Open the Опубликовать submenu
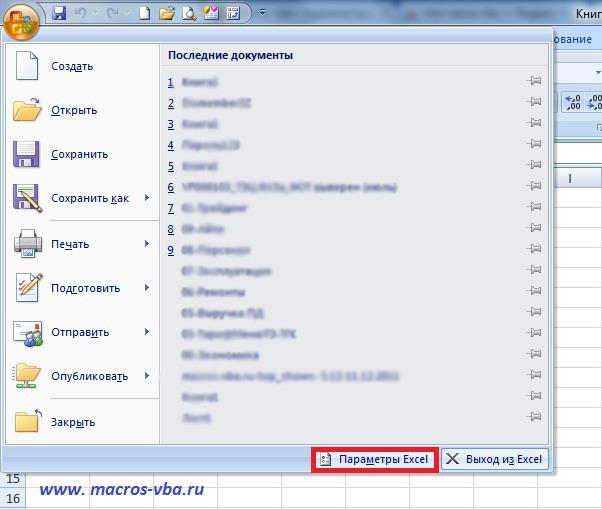The image size is (602, 509). (83, 376)
